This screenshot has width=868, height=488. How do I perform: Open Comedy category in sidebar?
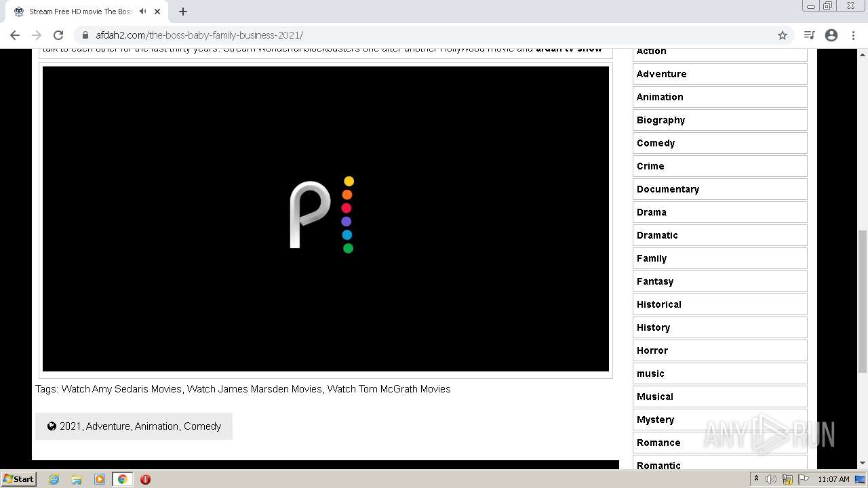[x=720, y=143]
